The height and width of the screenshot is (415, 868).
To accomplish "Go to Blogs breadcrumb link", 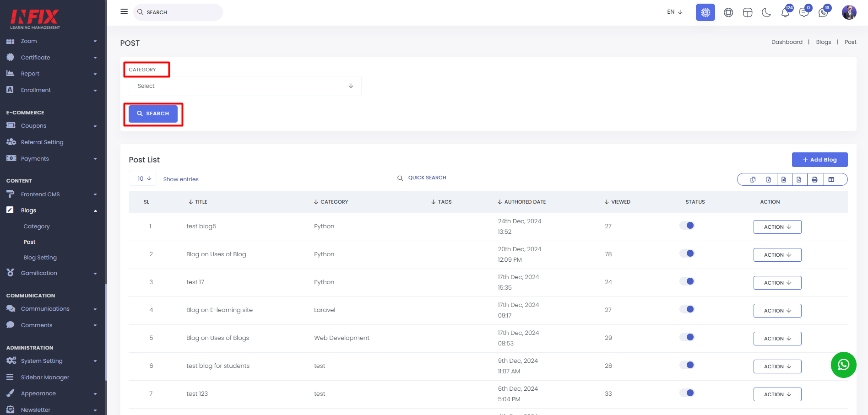I will coord(823,42).
